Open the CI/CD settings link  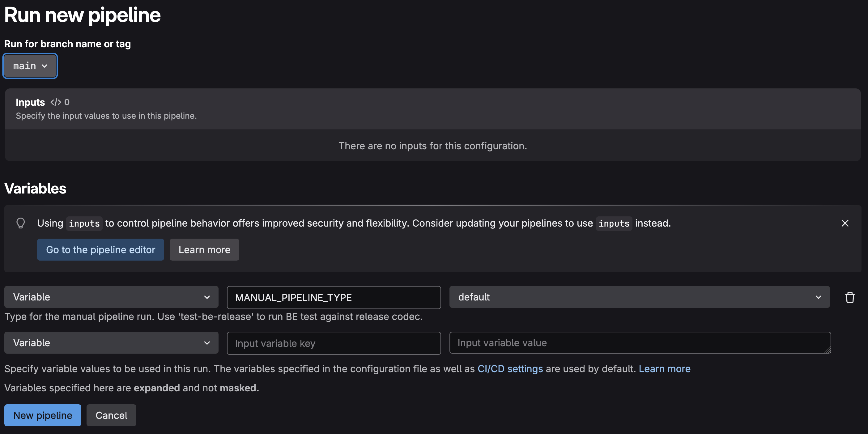tap(510, 369)
